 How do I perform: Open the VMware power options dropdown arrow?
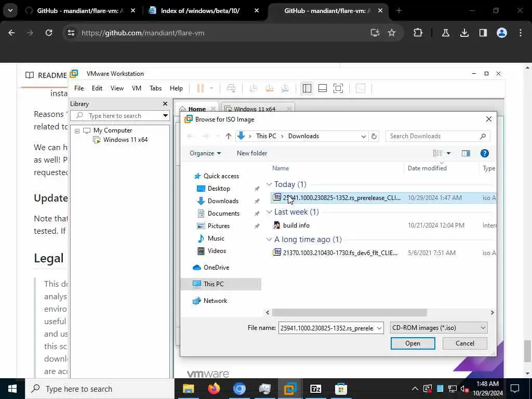pyautogui.click(x=211, y=88)
